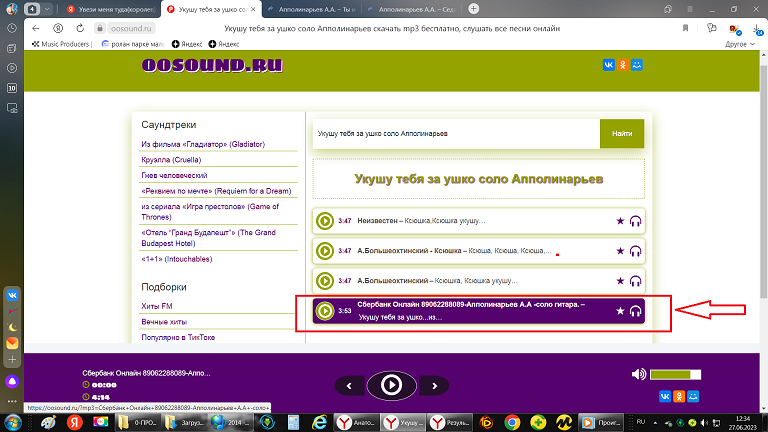Screen dimensions: 768x432
Task: Open Google Chrome from the taskbar
Action: (x=512, y=423)
